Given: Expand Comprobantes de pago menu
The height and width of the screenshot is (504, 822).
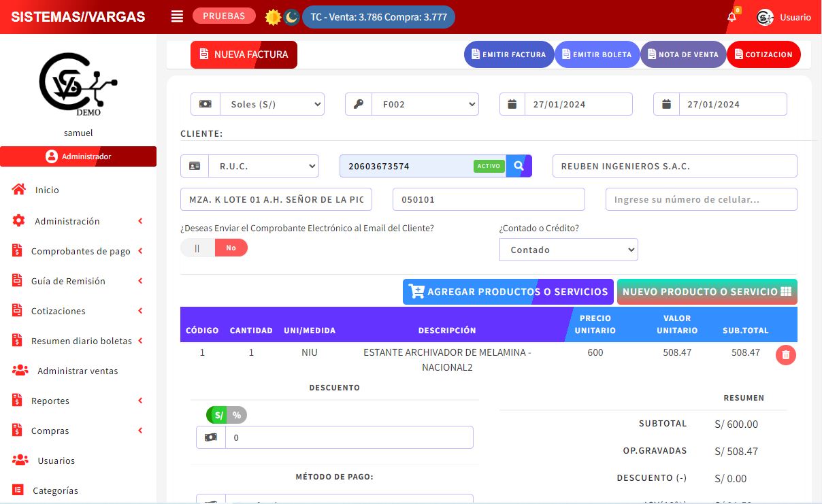Looking at the screenshot, I should tap(80, 251).
